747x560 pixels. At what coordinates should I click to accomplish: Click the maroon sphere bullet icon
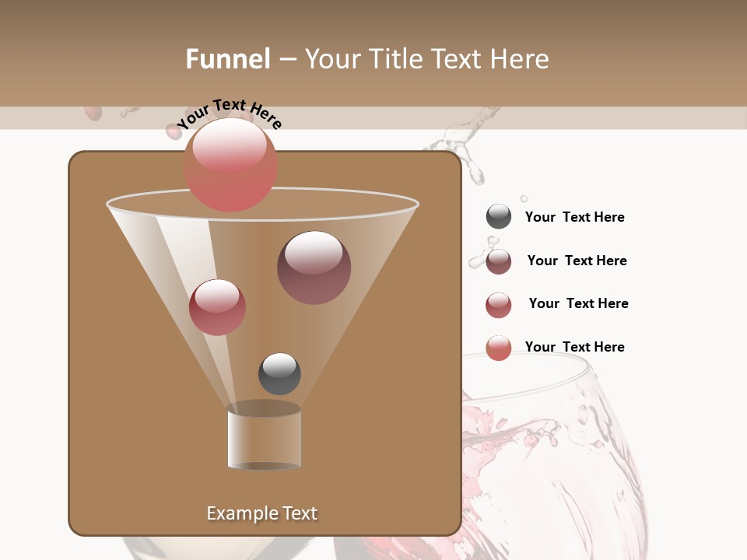pos(499,260)
